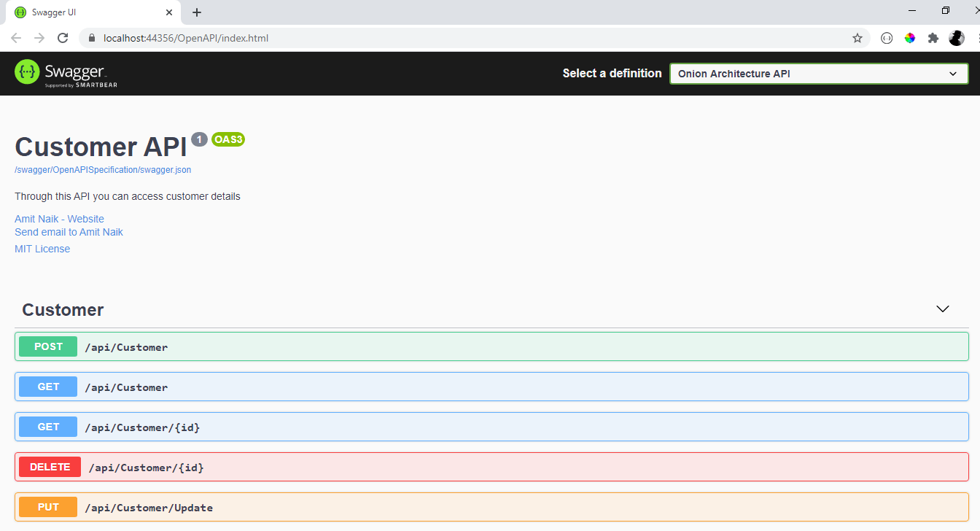The height and width of the screenshot is (531, 980).
Task: Expand the DELETE /api/Customer/{id} operation
Action: click(x=490, y=467)
